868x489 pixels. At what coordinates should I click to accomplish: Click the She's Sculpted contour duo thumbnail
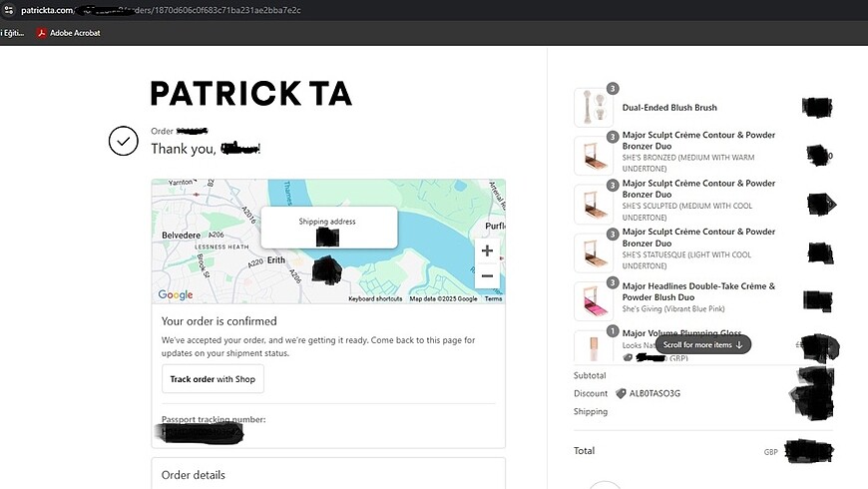[594, 205]
